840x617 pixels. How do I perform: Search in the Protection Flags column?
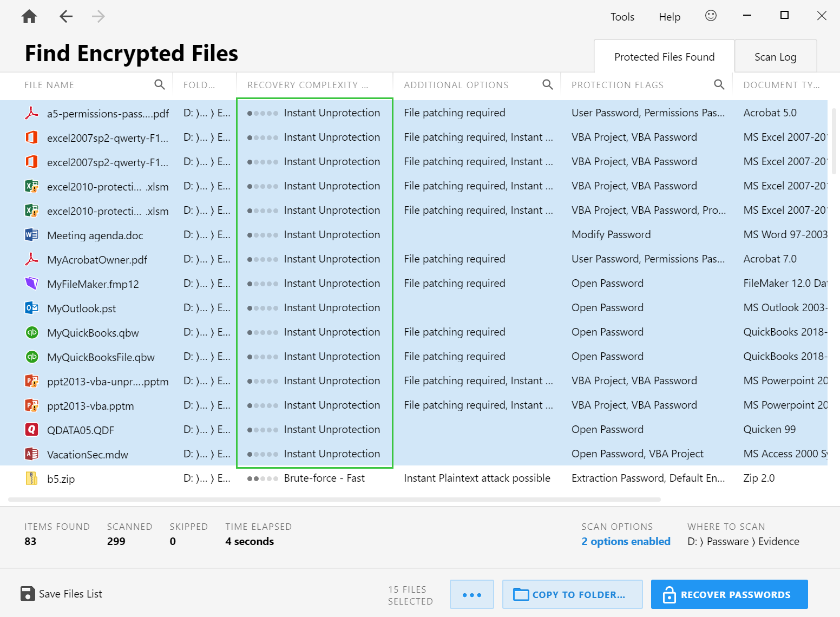click(719, 84)
